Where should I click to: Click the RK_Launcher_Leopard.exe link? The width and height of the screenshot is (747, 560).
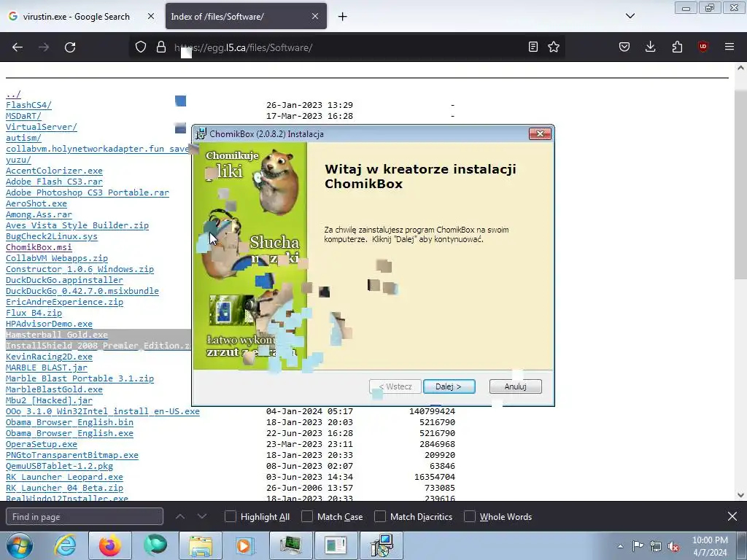[64, 477]
